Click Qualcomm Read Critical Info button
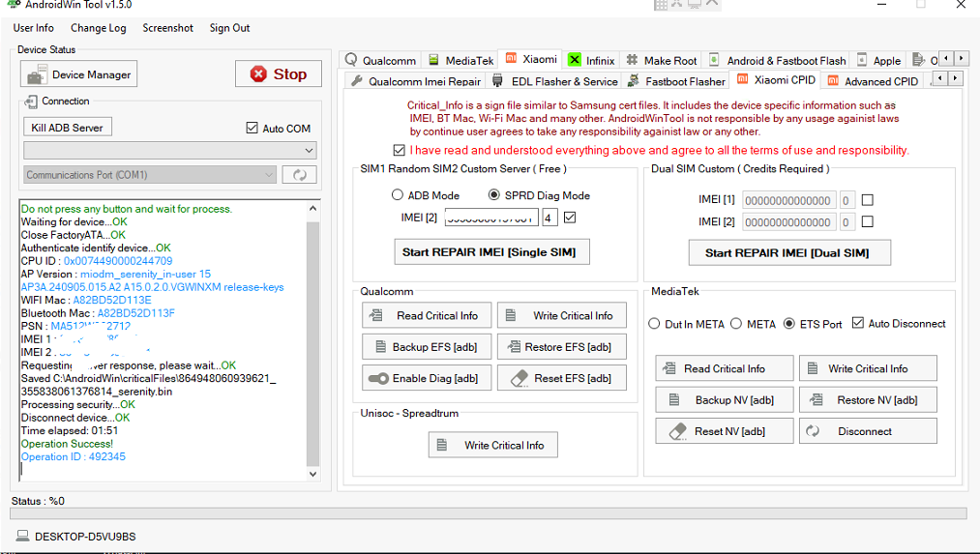This screenshot has height=554, width=980. click(x=427, y=315)
